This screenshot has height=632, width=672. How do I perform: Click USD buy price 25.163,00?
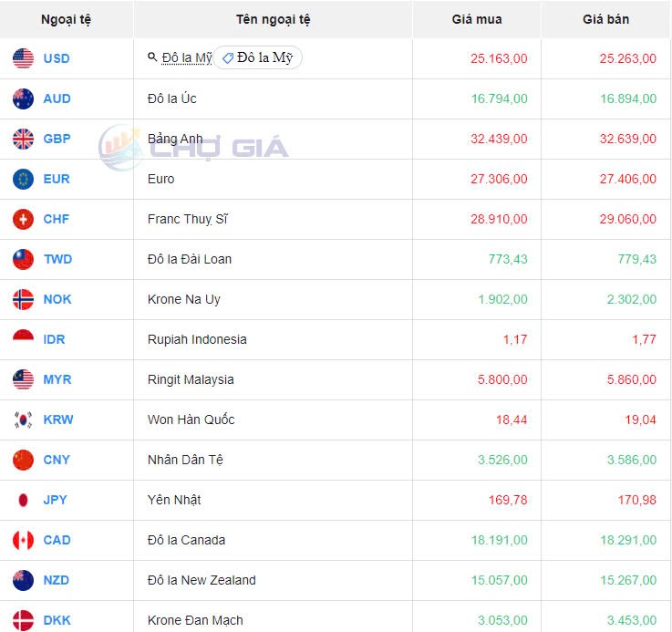499,58
